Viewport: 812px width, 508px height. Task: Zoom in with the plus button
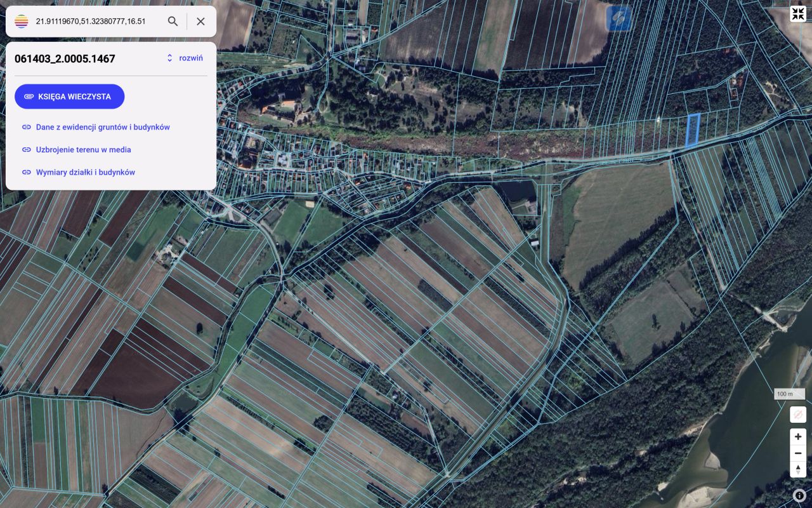pos(798,436)
